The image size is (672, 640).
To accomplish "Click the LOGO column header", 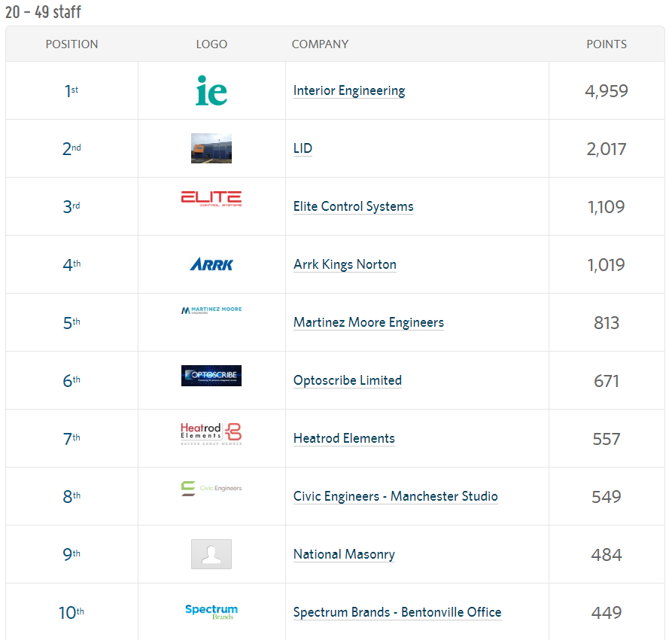I will pyautogui.click(x=211, y=44).
